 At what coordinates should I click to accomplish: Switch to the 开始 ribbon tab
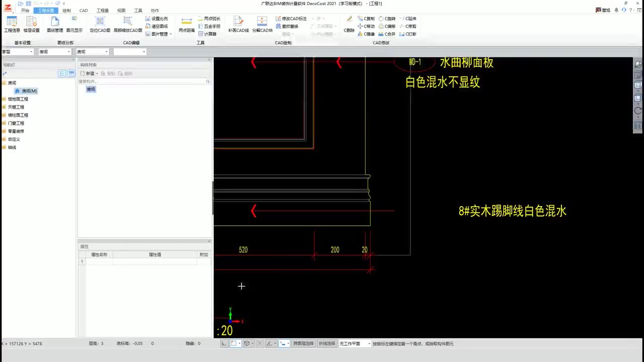pos(25,11)
